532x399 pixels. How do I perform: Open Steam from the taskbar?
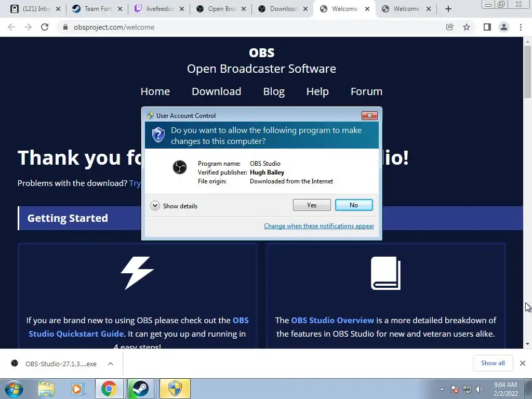tap(140, 389)
